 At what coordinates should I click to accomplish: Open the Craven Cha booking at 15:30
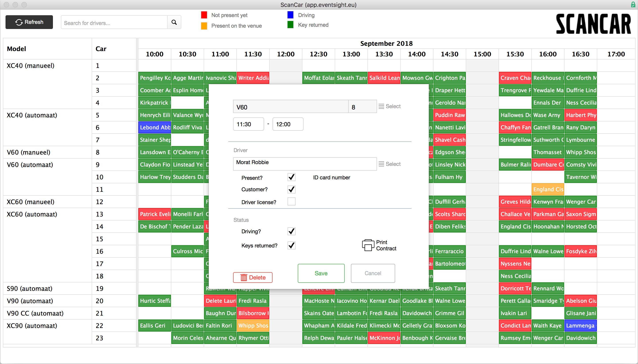click(x=515, y=78)
